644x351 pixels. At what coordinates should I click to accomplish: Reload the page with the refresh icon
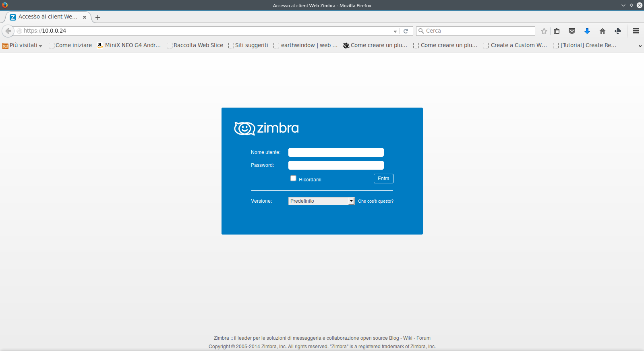406,31
